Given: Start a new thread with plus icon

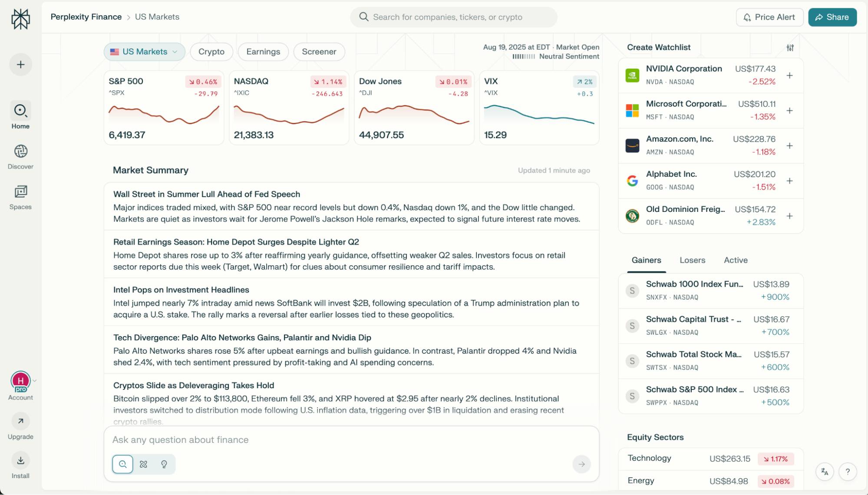Looking at the screenshot, I should coord(20,65).
